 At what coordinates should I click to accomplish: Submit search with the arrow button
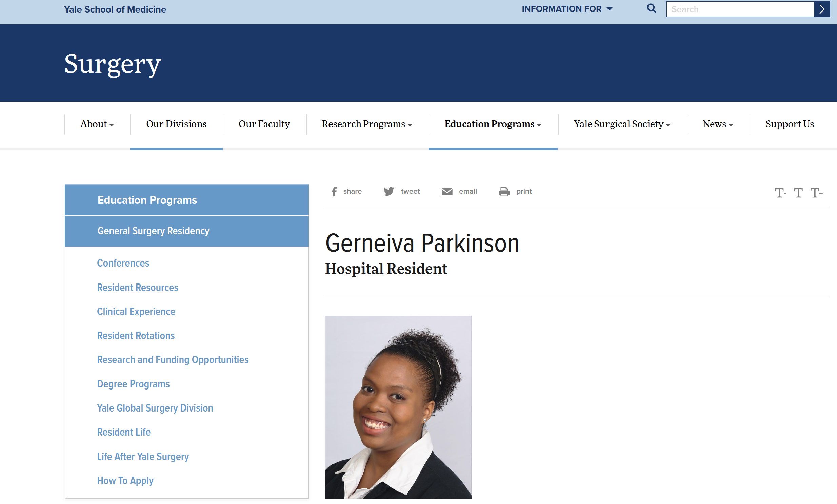click(822, 9)
